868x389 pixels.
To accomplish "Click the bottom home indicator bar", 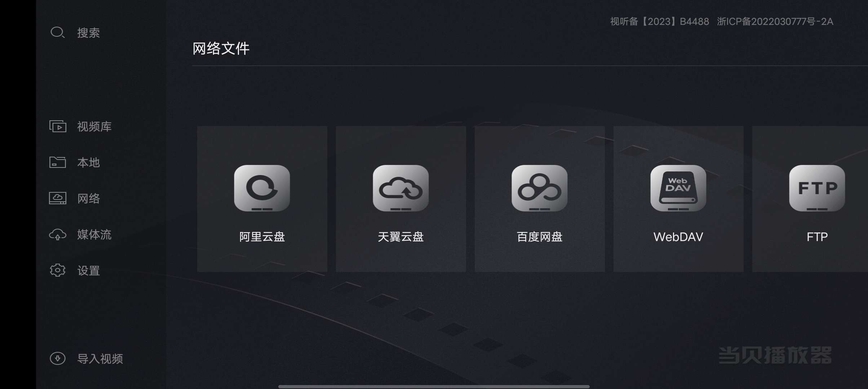I will click(x=434, y=386).
